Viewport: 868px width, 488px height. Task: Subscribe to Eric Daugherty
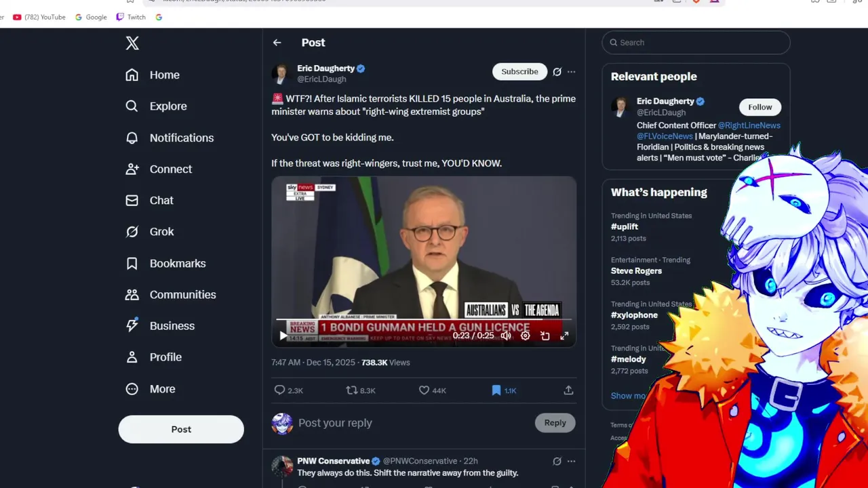click(x=519, y=72)
